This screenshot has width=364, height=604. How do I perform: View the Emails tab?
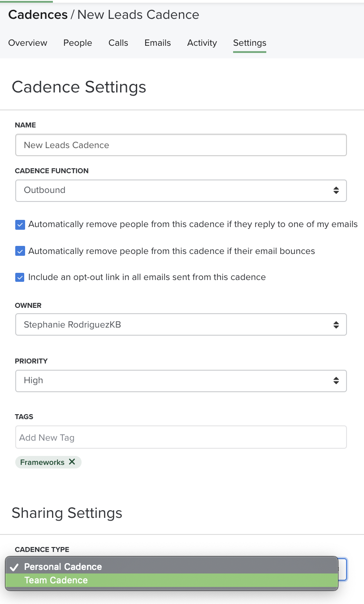tap(158, 43)
